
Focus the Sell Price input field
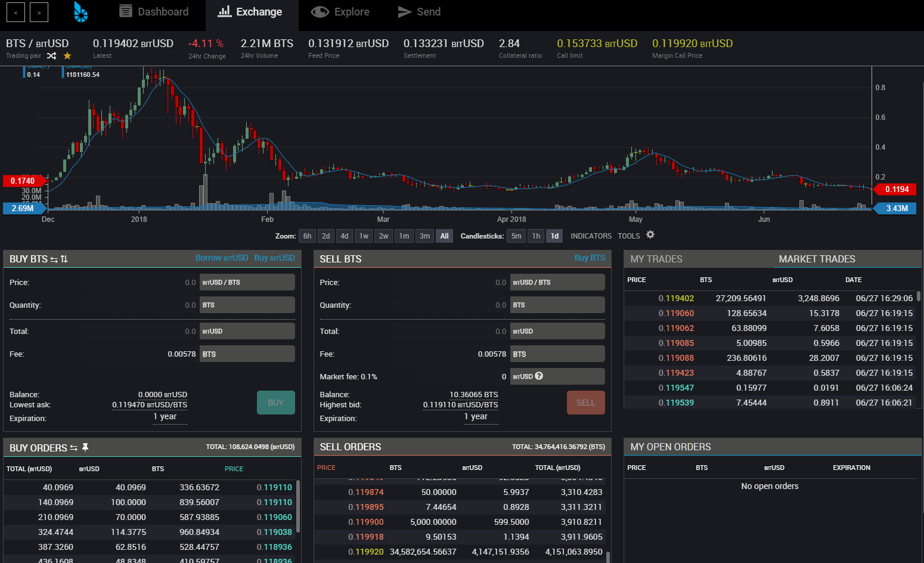[449, 282]
